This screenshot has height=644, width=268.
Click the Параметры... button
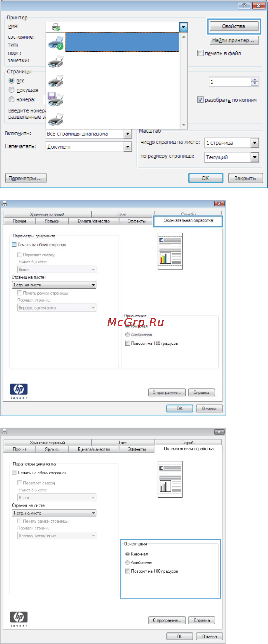click(26, 178)
